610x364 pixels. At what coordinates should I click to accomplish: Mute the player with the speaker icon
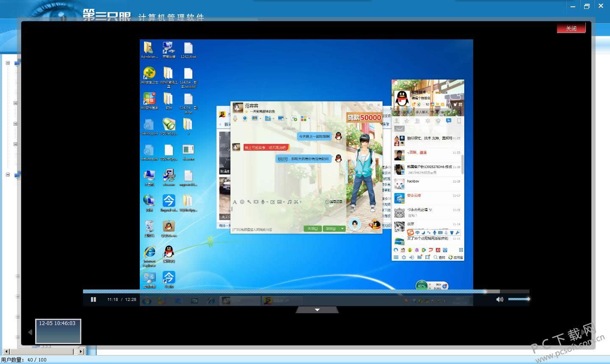point(500,299)
